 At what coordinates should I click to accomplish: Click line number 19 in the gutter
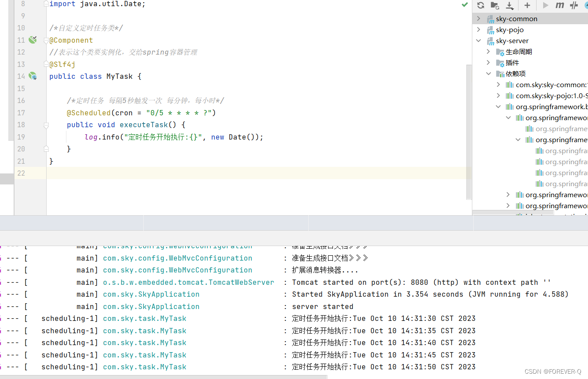click(x=21, y=137)
